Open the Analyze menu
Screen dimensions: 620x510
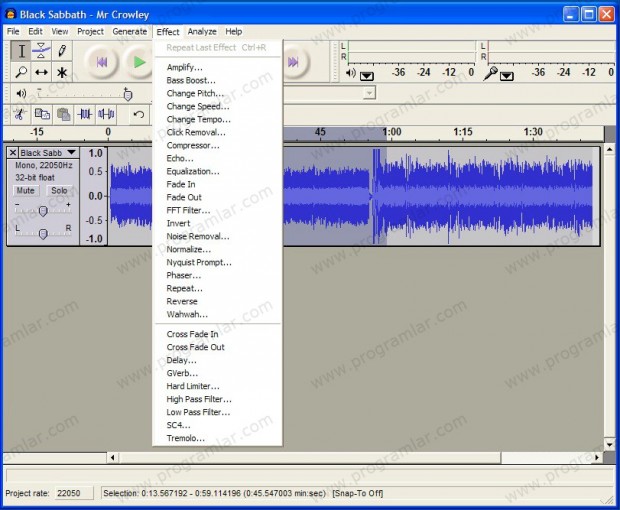coord(202,32)
